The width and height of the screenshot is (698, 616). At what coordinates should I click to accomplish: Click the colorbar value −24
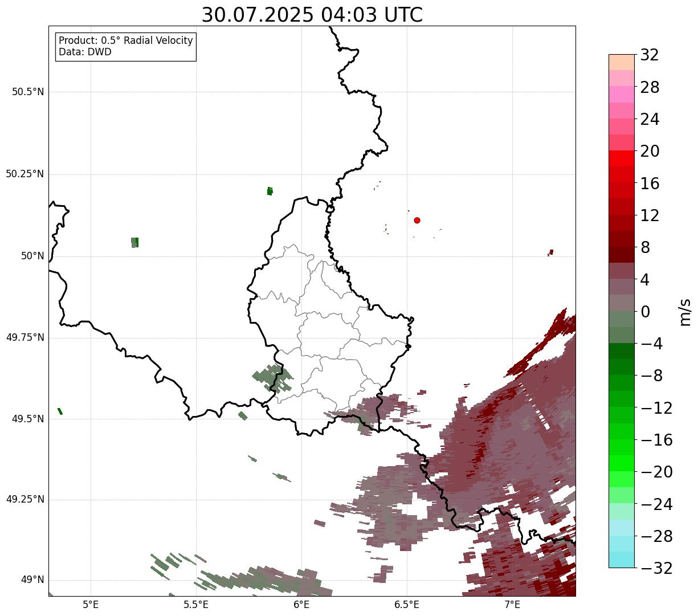pos(656,504)
